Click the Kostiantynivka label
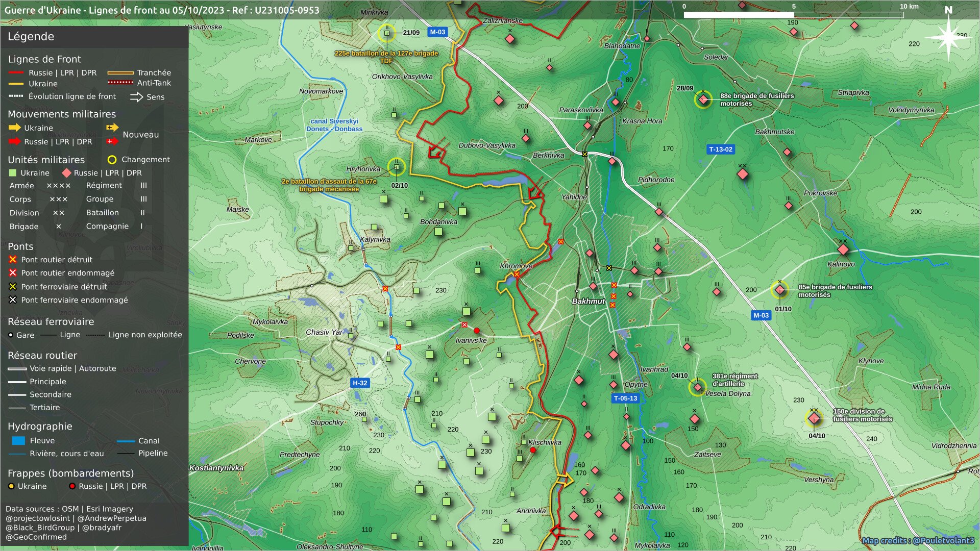The image size is (980, 551). [216, 468]
